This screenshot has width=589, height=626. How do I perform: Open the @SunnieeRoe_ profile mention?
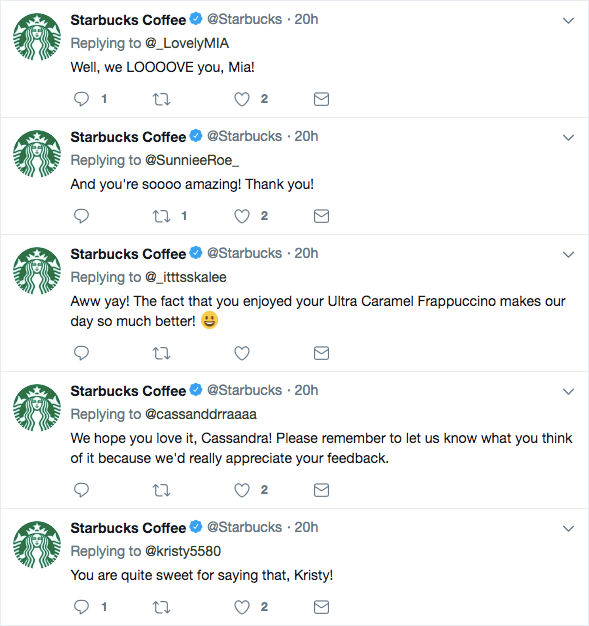pos(192,160)
